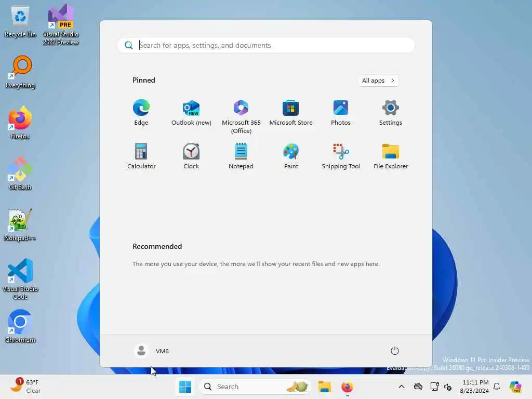Open the VM6 user account menu
The image size is (532, 399).
pyautogui.click(x=152, y=351)
